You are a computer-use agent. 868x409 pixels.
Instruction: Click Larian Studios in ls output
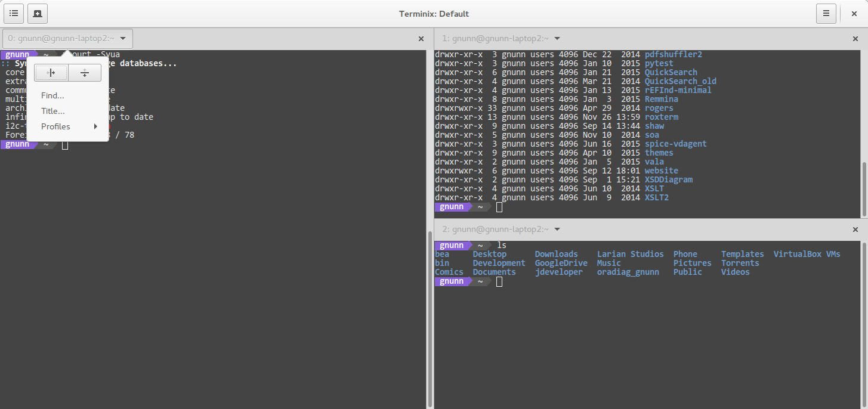pos(631,254)
